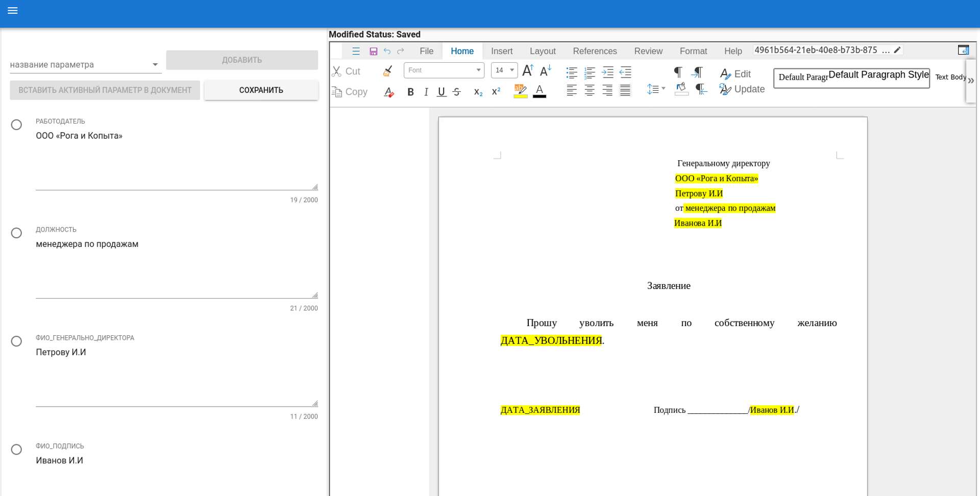
Task: Select the ФИО_ПОДПИСЬ parameter radio button
Action: pos(16,450)
